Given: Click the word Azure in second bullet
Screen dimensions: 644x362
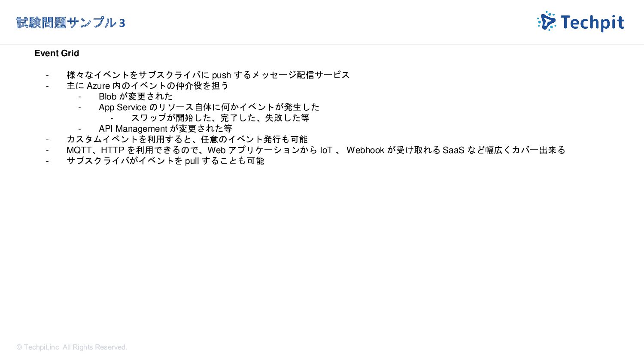Looking at the screenshot, I should pyautogui.click(x=98, y=86).
